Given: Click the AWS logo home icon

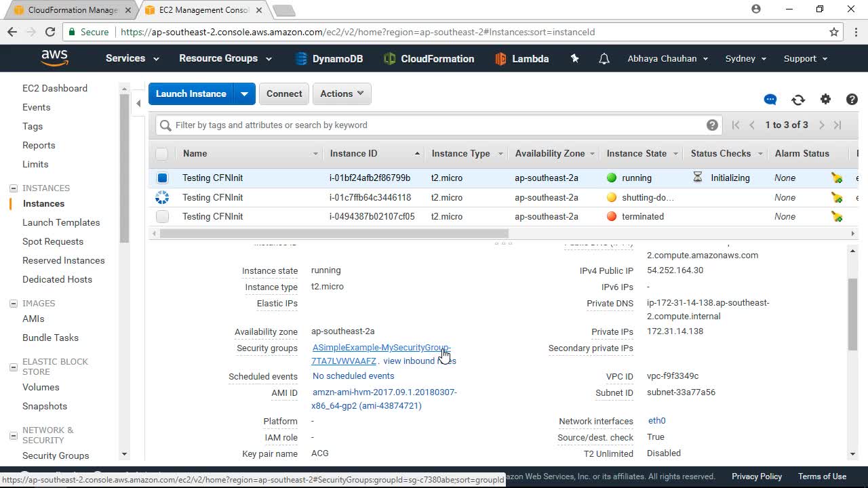Looking at the screenshot, I should point(54,58).
